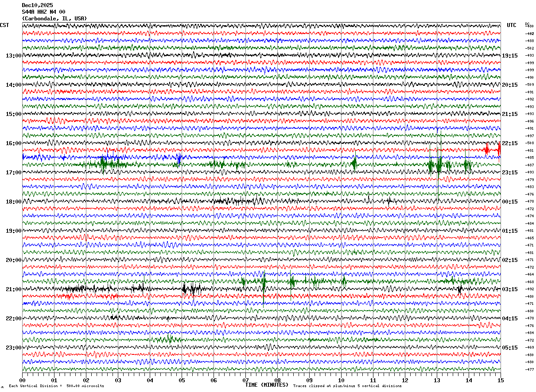Click the minute axis tick label 07
Image resolution: width=536 pixels, height=392 pixels.
[245, 380]
